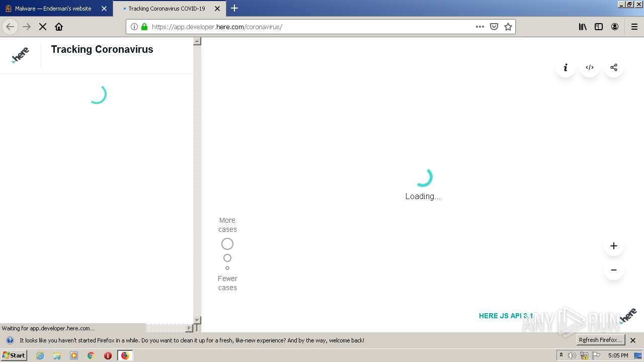Toggle Firefox sidebar view

599,27
